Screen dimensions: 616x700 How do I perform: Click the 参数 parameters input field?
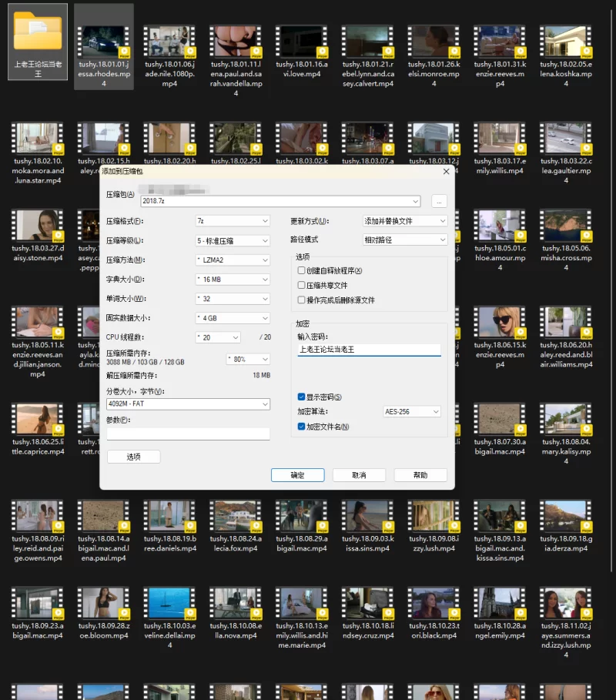click(188, 434)
